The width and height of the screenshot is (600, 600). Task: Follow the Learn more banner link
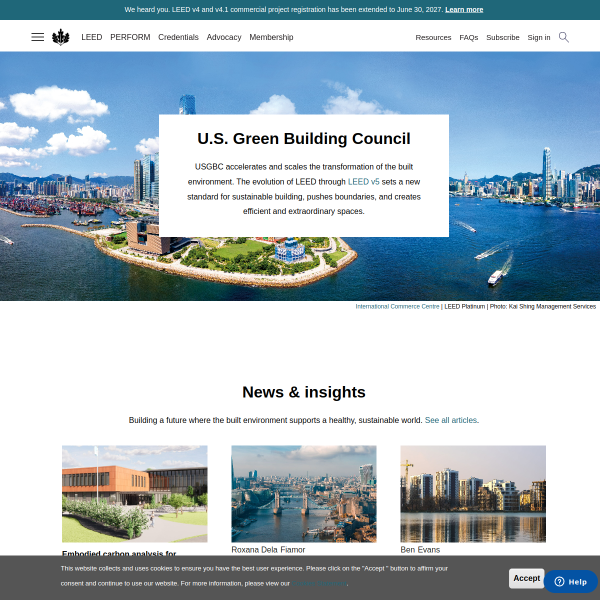pos(464,10)
